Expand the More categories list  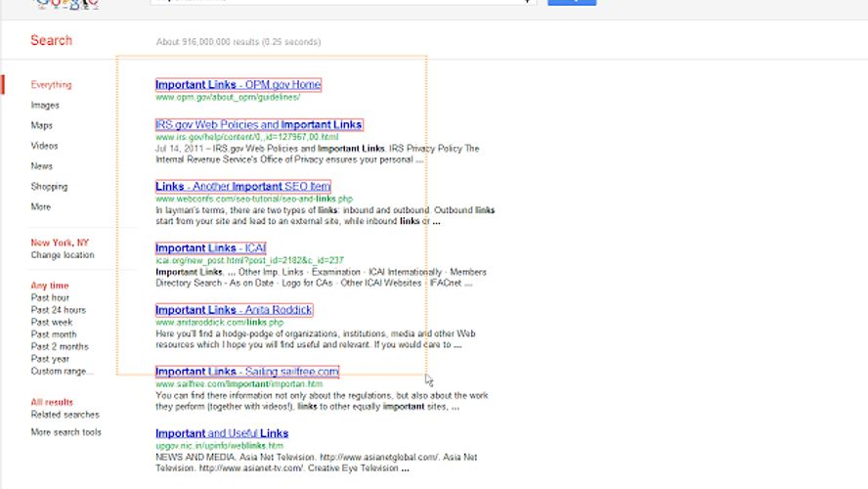coord(41,207)
